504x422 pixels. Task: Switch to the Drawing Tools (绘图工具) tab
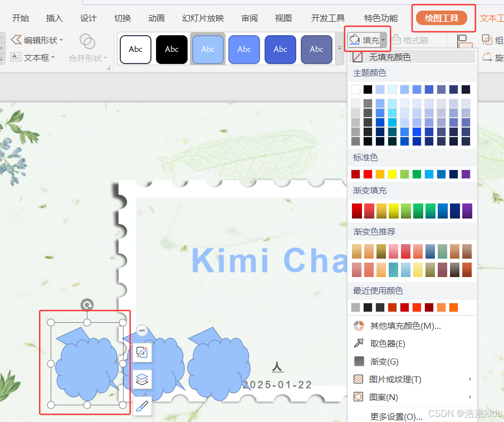point(441,18)
